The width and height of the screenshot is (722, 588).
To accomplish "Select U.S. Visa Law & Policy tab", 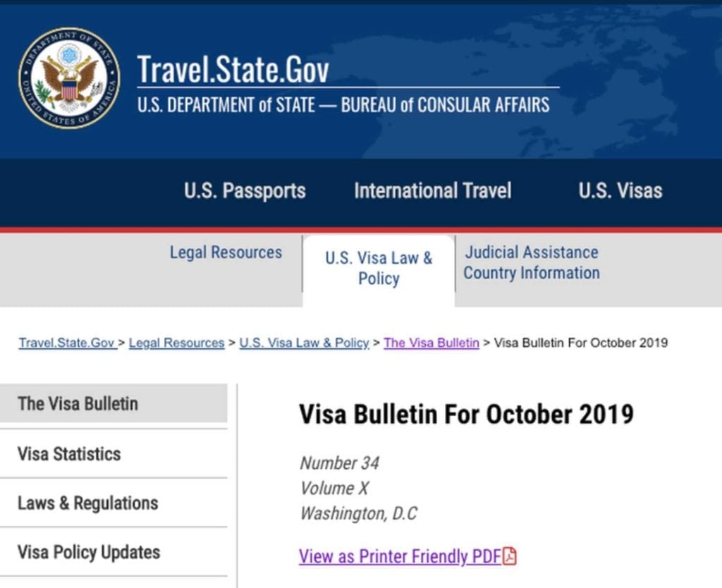I will point(379,268).
